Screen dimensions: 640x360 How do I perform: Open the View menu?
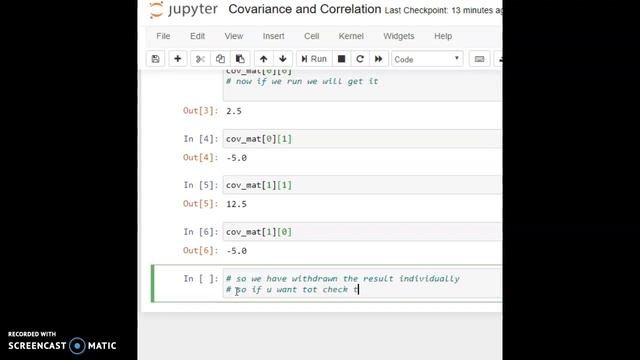tap(234, 36)
